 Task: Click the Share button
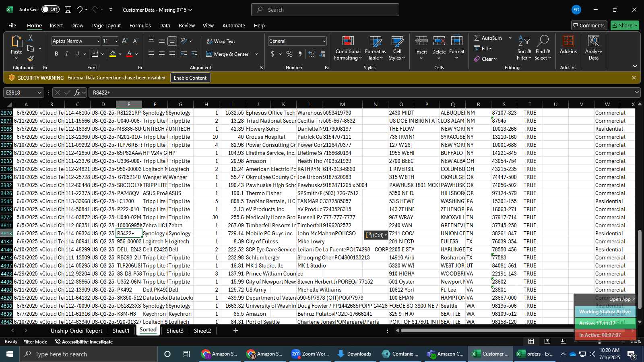tap(624, 25)
